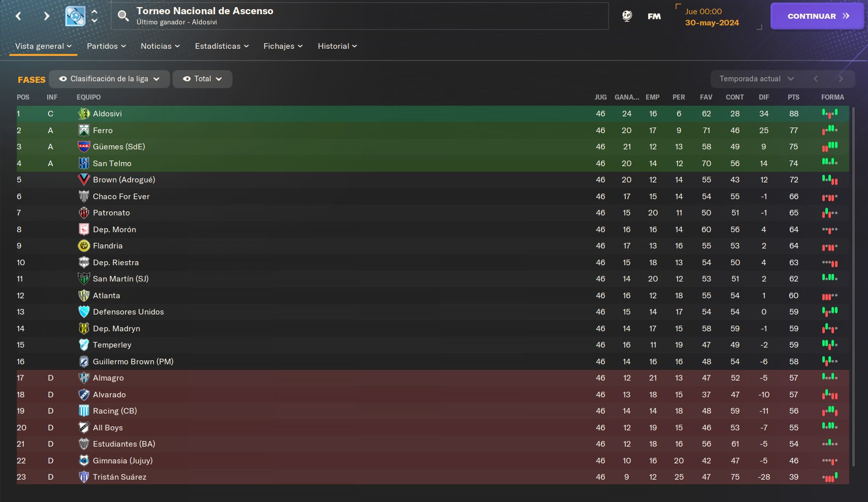The height and width of the screenshot is (502, 868).
Task: Click the Aldosivi club badge
Action: pyautogui.click(x=84, y=114)
